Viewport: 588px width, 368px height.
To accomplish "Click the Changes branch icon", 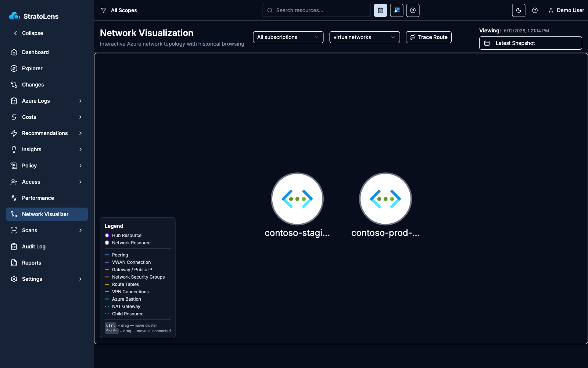I will pyautogui.click(x=14, y=85).
